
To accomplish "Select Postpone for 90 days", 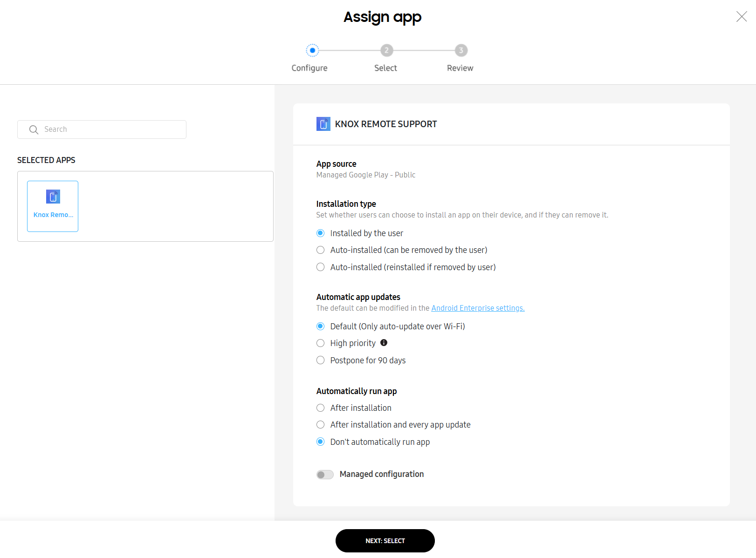I will [x=320, y=360].
